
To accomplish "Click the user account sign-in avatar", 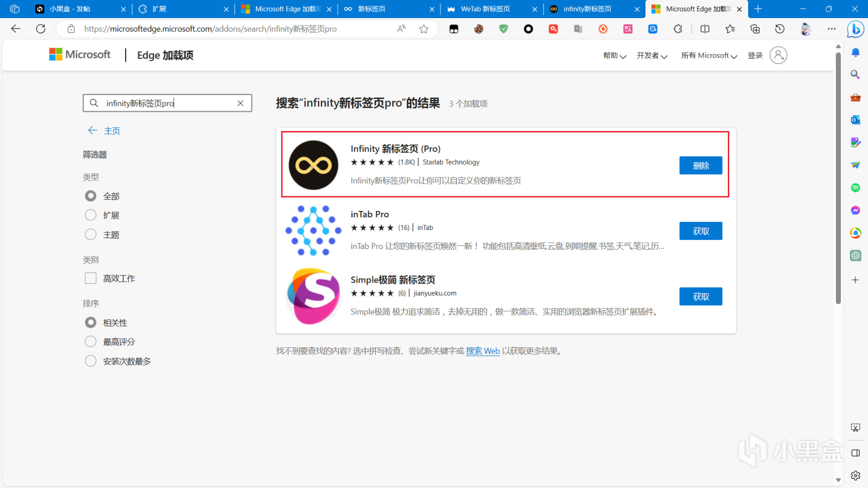I will 778,55.
